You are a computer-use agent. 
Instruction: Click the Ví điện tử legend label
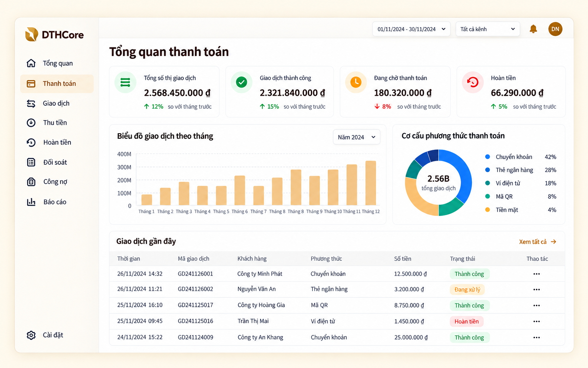[508, 183]
